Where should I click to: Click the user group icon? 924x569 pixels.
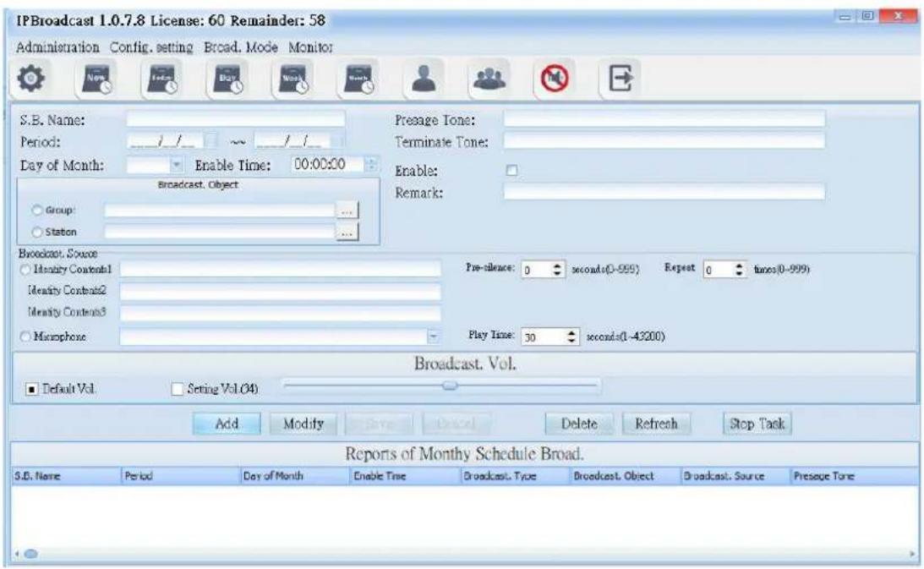(x=489, y=79)
